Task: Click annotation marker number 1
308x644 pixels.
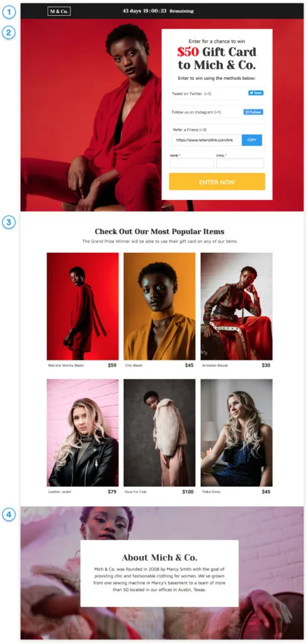Action: coord(9,13)
